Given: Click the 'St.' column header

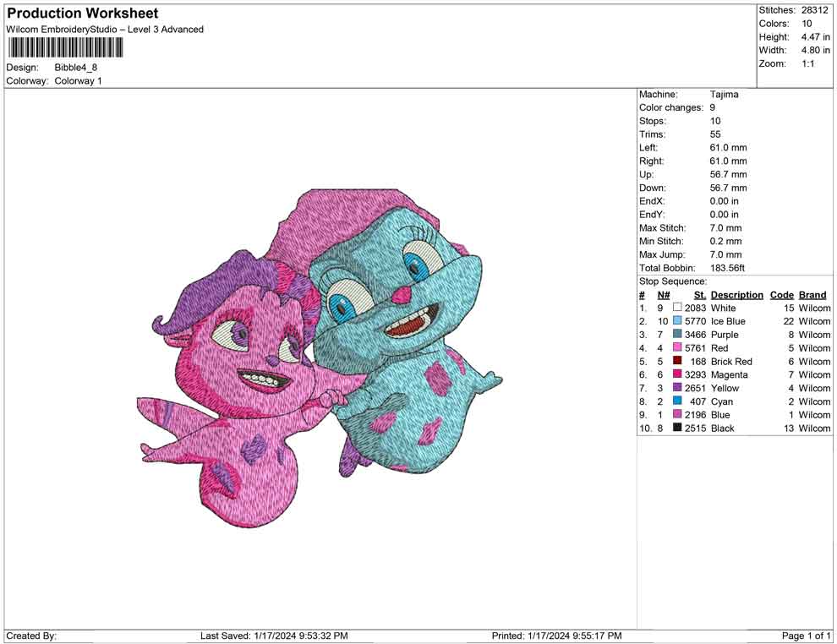Looking at the screenshot, I should pyautogui.click(x=700, y=295).
